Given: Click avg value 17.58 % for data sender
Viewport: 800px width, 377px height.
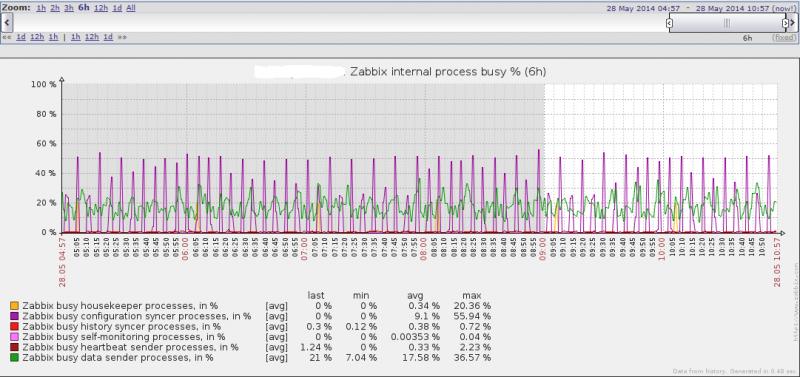Looking at the screenshot, I should (x=420, y=358).
